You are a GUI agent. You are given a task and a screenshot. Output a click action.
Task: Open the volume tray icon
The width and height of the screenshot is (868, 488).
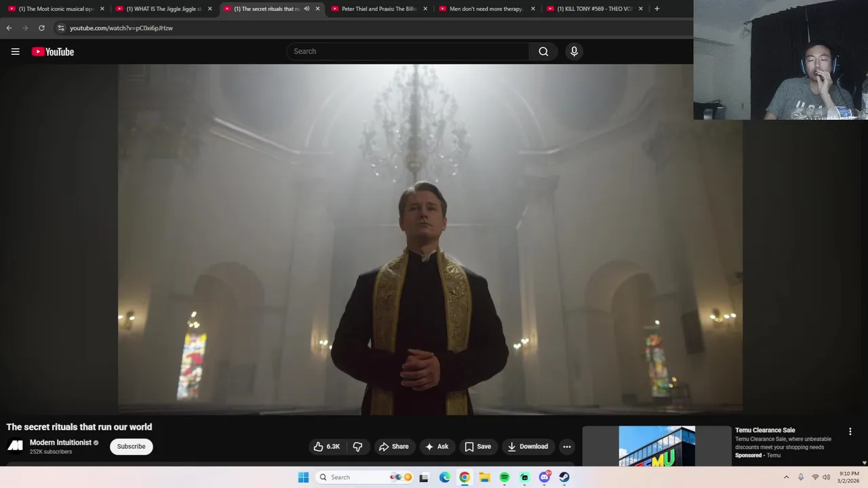click(x=827, y=477)
